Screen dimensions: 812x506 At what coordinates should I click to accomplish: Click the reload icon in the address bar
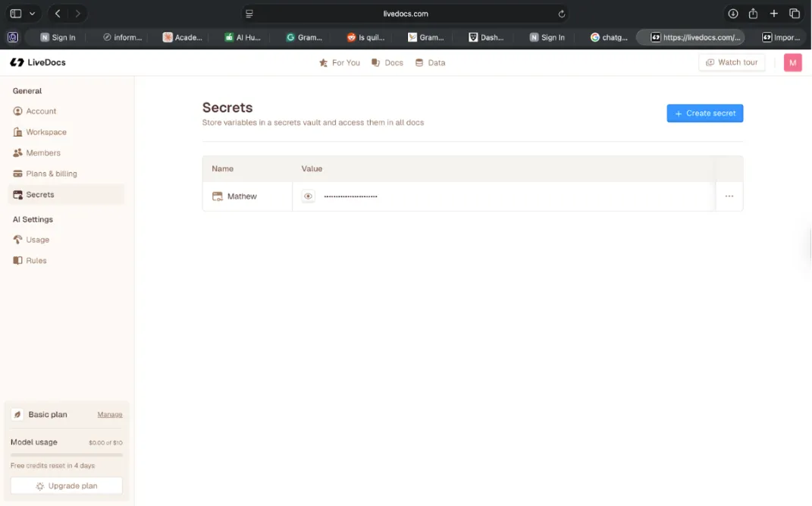561,13
